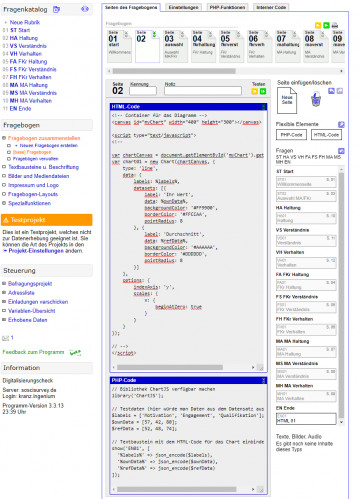Expand Spezialfunktionen menu bullet
This screenshot has height=499, width=361.
click(x=4, y=203)
